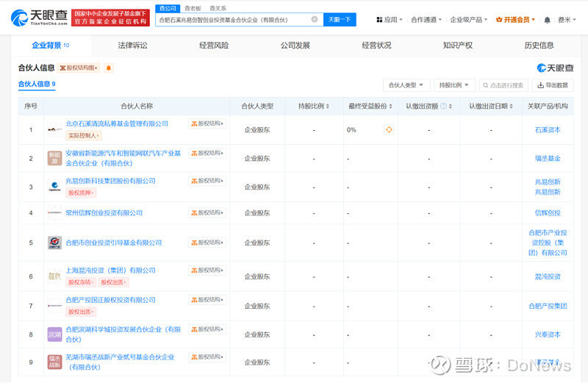Open 企业级产品 dropdown menu
The height and width of the screenshot is (383, 588).
(469, 20)
